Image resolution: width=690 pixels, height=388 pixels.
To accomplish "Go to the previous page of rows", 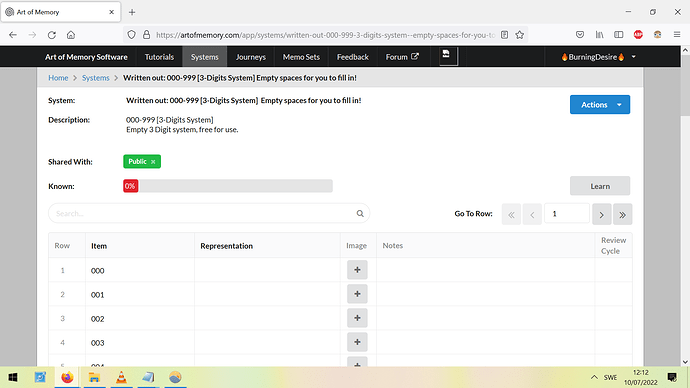I will (532, 214).
